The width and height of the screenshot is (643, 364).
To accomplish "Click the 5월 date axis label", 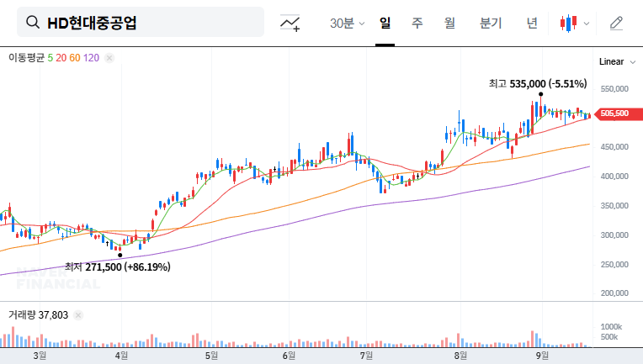I will click(211, 356).
